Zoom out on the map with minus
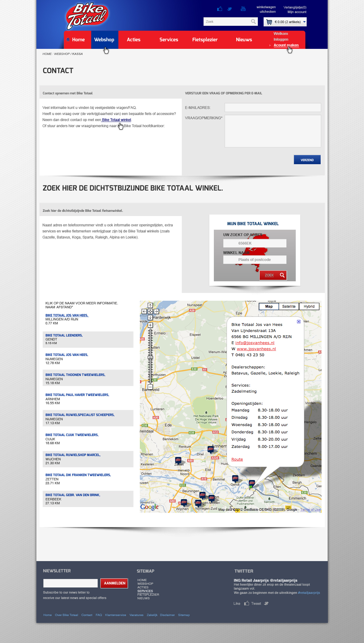Screen dimensions: 364x643 150,387
